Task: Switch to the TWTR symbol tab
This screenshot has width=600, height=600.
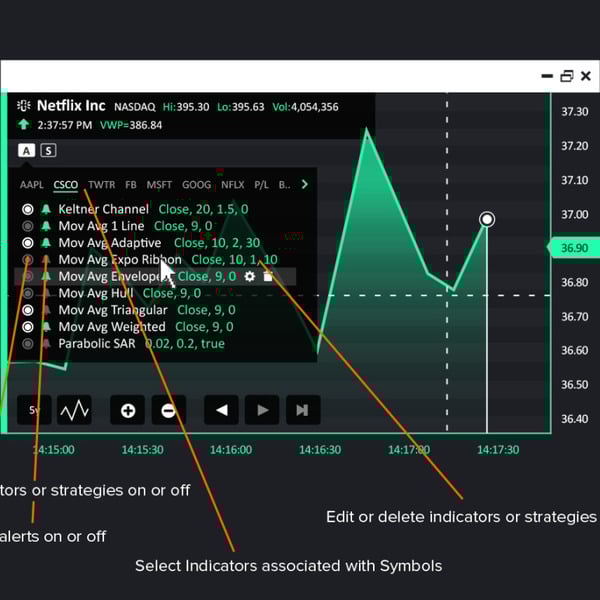Action: (102, 185)
